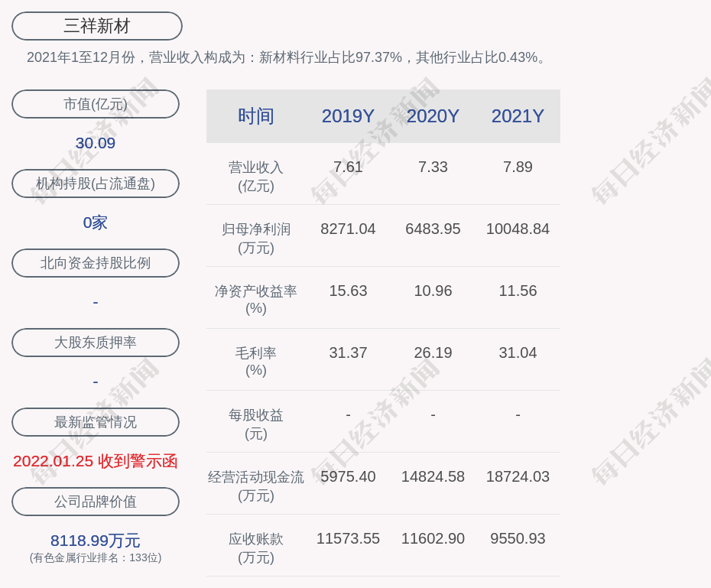
Task: Click the cash flow value 5975.40
Action: [x=348, y=476]
